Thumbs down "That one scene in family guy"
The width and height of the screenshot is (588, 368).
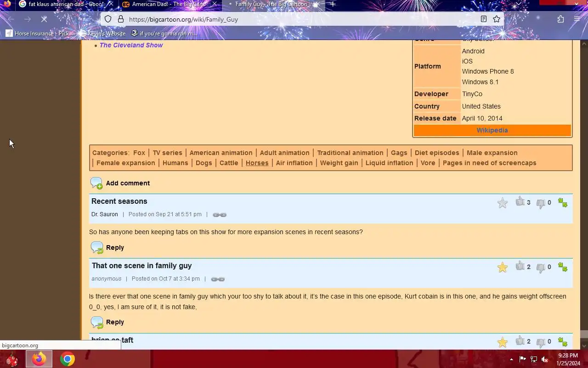[541, 267]
